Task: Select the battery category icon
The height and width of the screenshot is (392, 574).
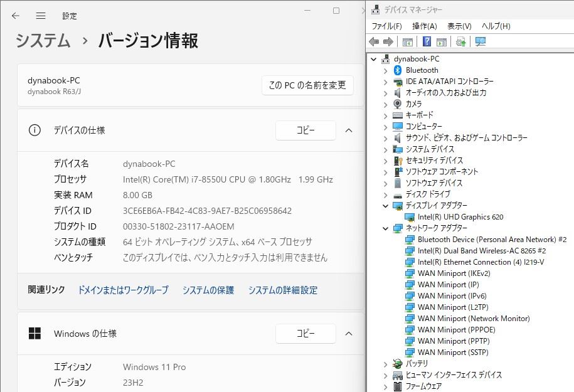Action: tap(398, 363)
